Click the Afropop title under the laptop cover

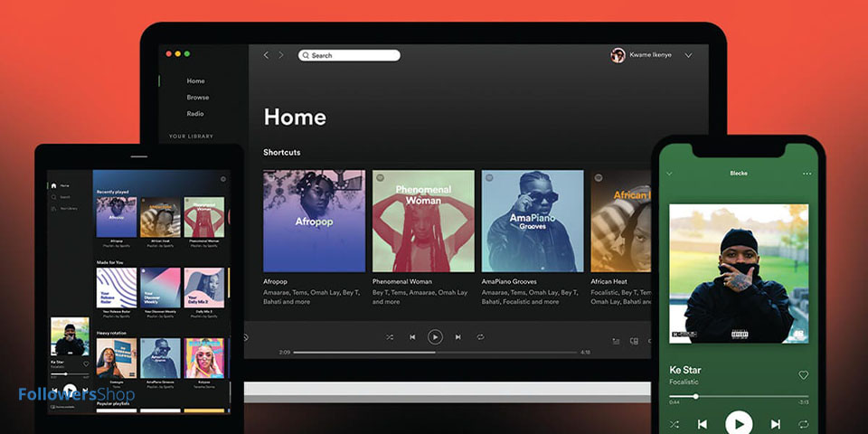pos(275,282)
